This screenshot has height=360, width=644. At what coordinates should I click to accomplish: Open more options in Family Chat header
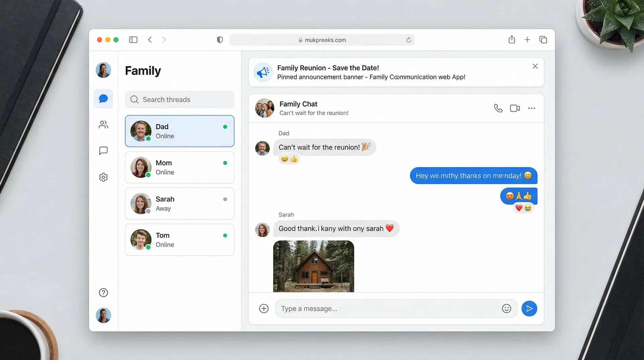click(531, 108)
